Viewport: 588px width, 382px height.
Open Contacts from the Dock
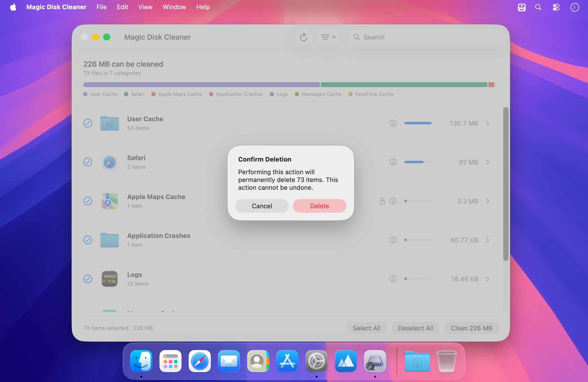[258, 361]
